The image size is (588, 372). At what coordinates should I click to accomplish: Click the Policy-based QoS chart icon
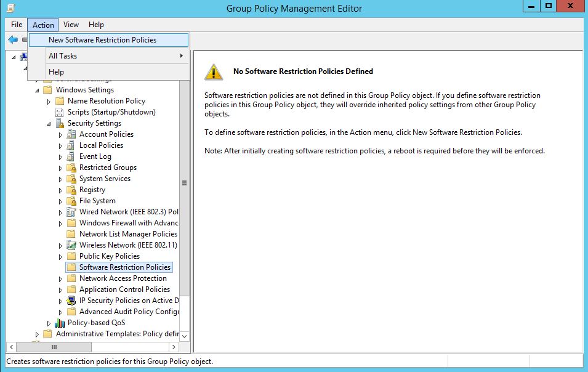tap(60, 323)
